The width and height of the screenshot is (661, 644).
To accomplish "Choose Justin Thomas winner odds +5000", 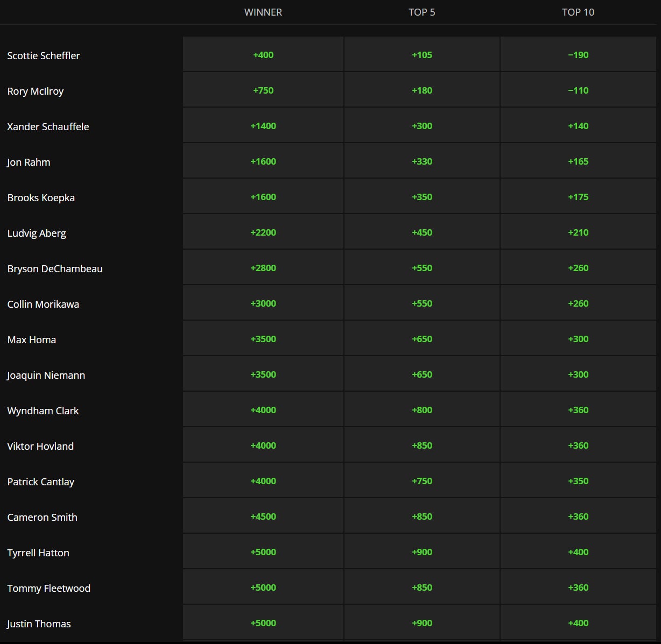I will 263,623.
